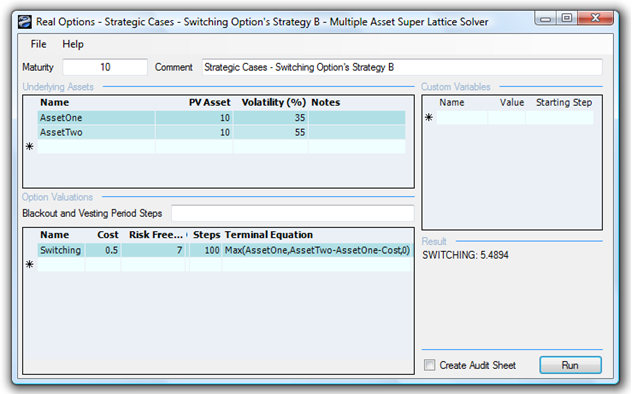
Task: Click the AssetTwo Notes cell
Action: 357,132
